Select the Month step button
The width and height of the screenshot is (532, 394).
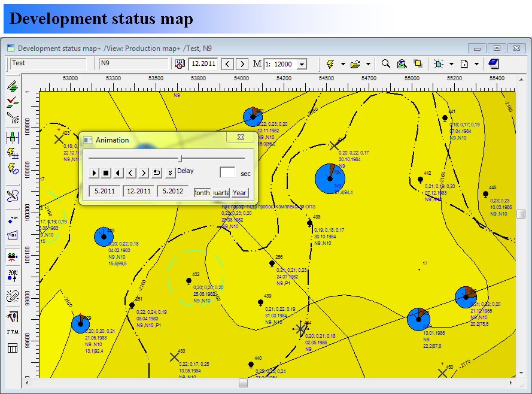(202, 193)
